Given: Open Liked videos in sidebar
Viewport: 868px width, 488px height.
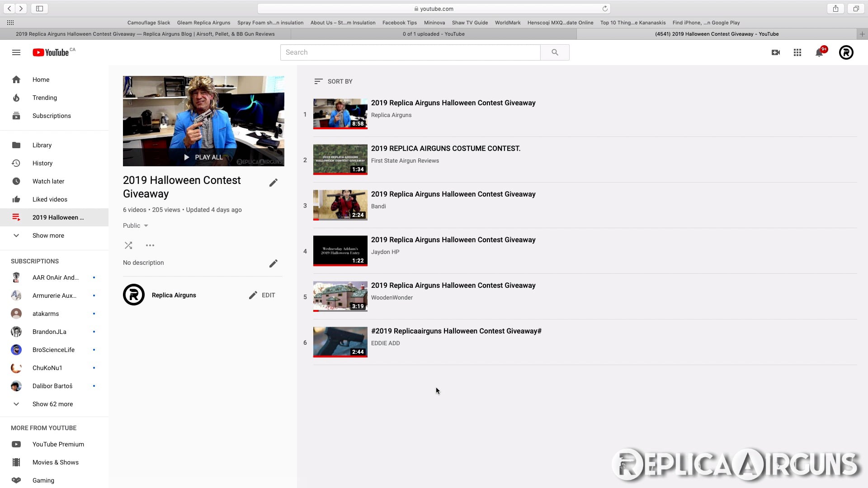Looking at the screenshot, I should pos(54,199).
